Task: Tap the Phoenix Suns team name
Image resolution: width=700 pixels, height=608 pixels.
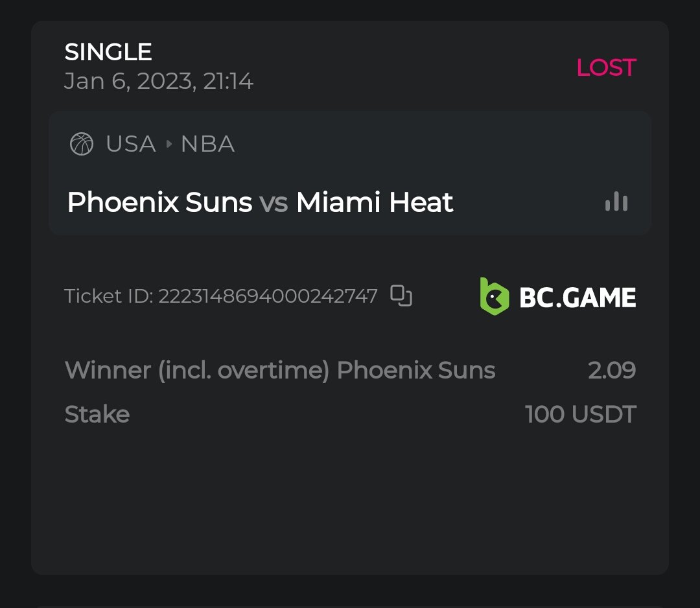Action: [x=159, y=202]
